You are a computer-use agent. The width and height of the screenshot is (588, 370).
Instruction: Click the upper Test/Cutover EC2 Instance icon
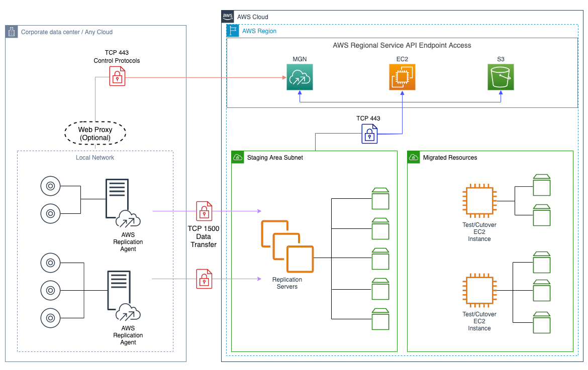point(479,200)
